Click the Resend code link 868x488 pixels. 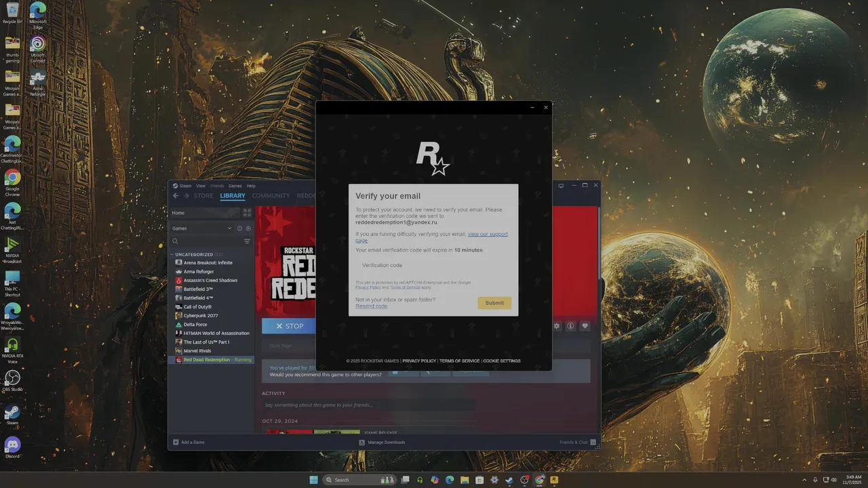click(x=371, y=306)
